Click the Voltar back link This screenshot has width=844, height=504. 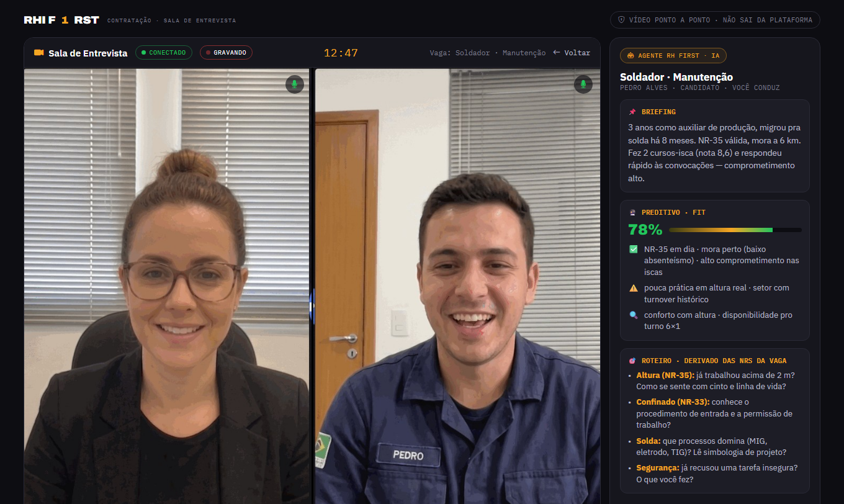(x=572, y=53)
